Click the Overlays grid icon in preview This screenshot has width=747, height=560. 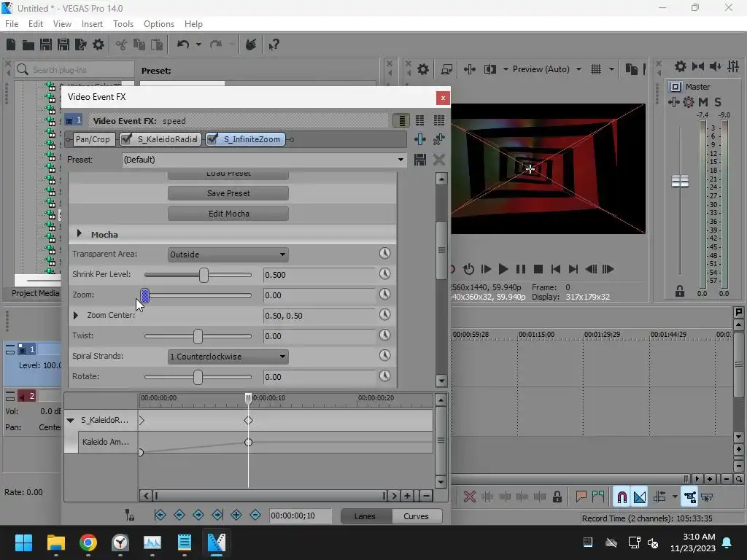[x=596, y=69]
